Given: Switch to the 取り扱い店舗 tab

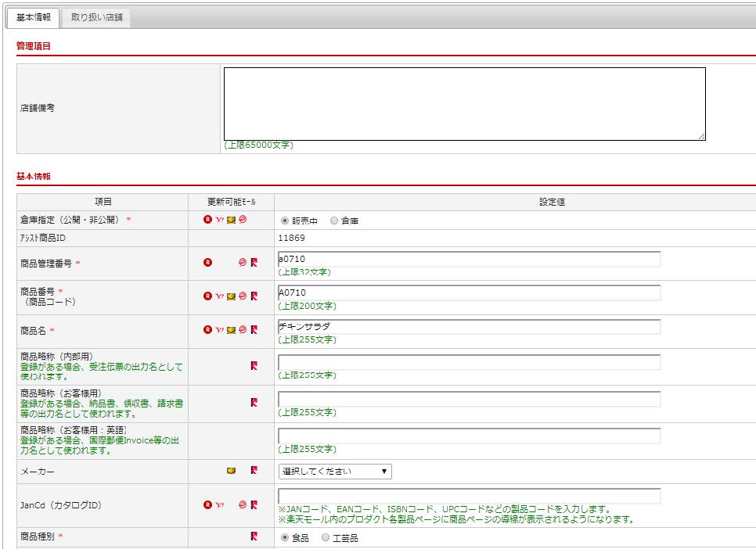Looking at the screenshot, I should pyautogui.click(x=96, y=17).
